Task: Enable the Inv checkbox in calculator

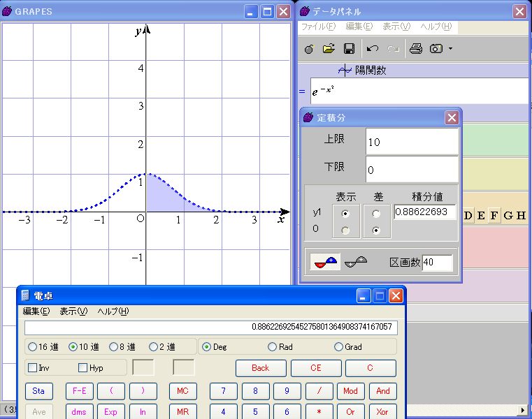Action: (32, 368)
